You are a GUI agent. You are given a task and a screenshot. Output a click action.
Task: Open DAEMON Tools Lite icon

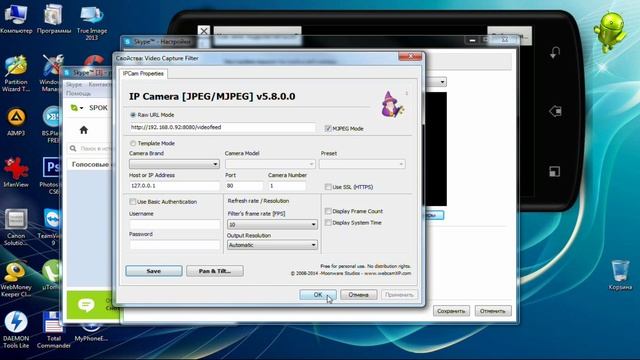[16, 330]
